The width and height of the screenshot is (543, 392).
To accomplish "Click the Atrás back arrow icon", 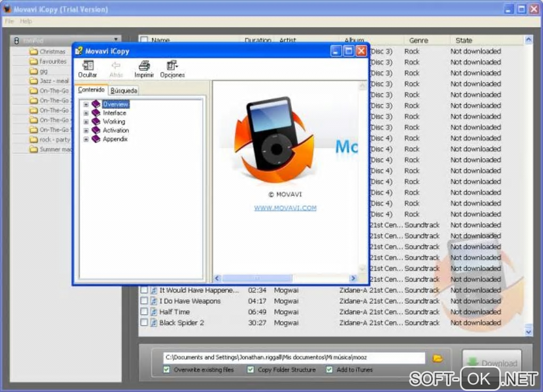I will [x=116, y=65].
